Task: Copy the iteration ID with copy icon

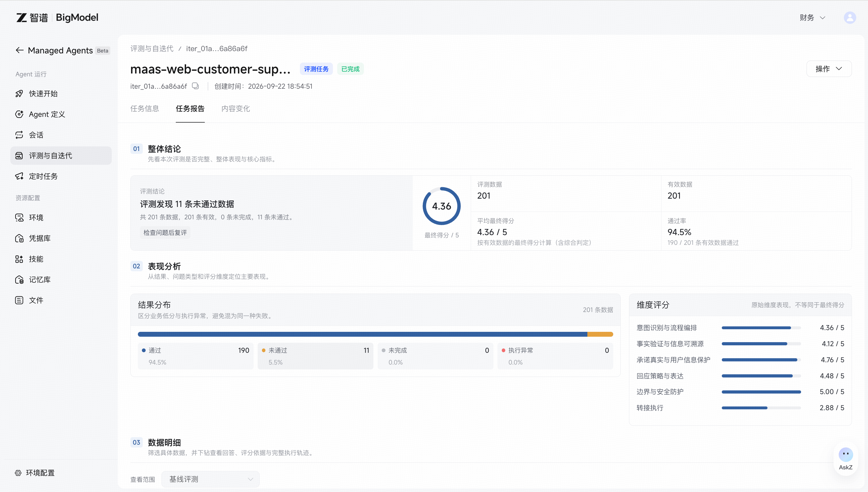Action: (195, 86)
